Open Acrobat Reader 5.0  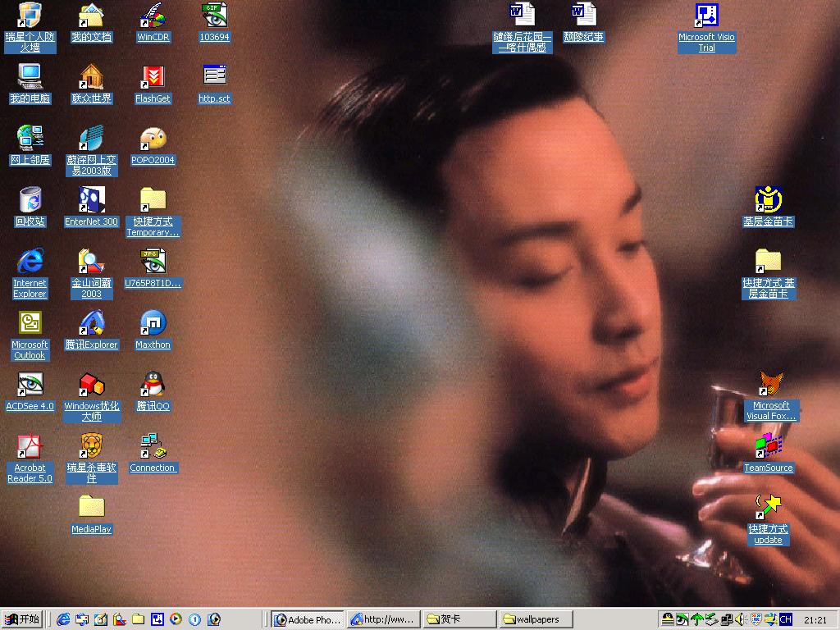(x=30, y=459)
